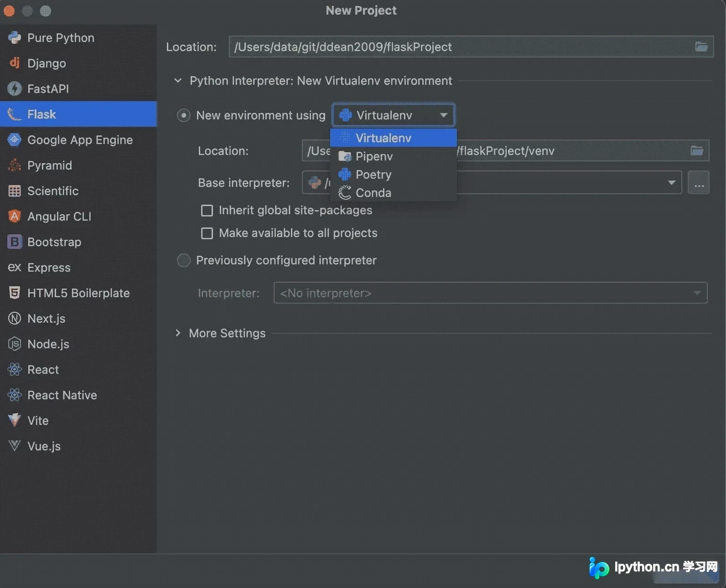Select the HTML5 Boilerplate shield icon

coord(15,293)
